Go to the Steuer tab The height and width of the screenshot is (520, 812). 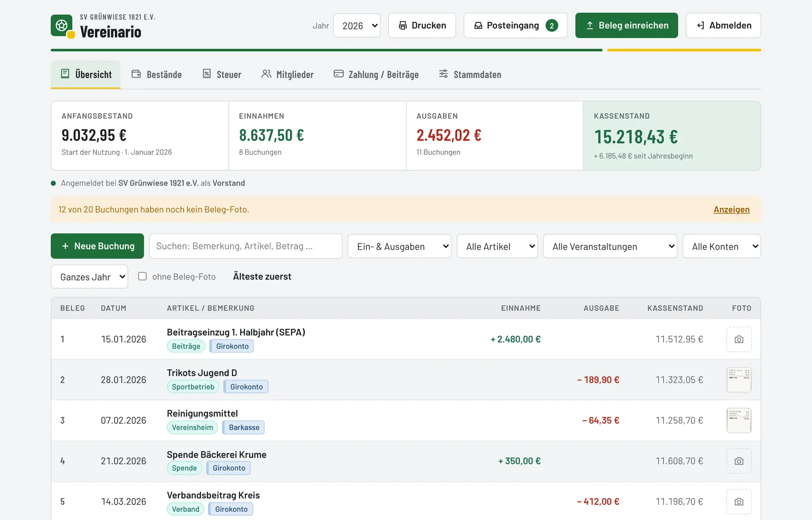(222, 75)
